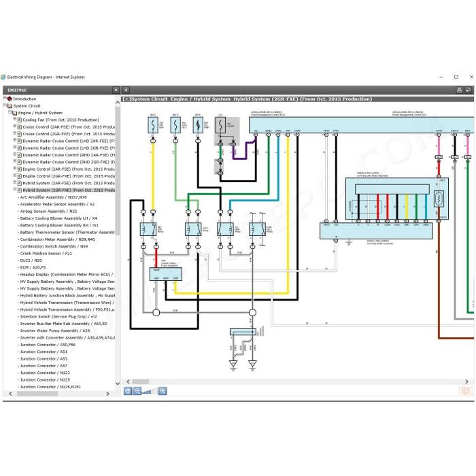Click tree pane horizontal scrollbar right arrow
This screenshot has width=476, height=476.
pyautogui.click(x=107, y=394)
